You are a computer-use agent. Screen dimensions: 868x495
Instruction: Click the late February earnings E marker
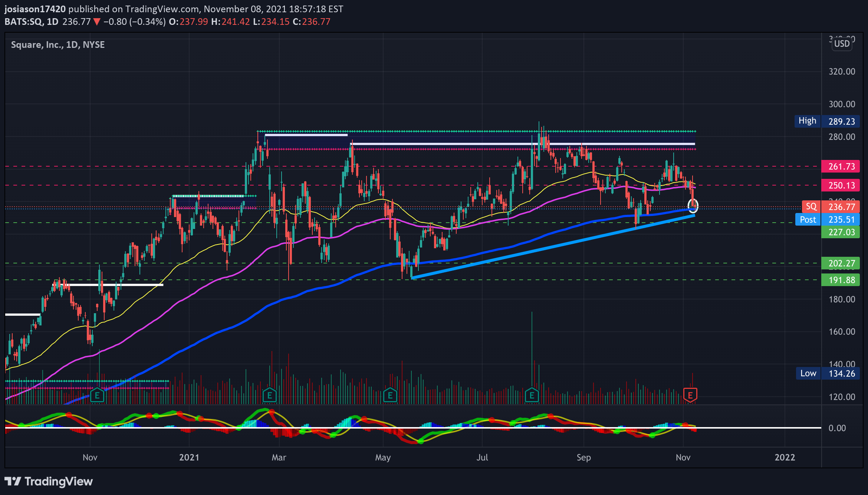(x=270, y=396)
